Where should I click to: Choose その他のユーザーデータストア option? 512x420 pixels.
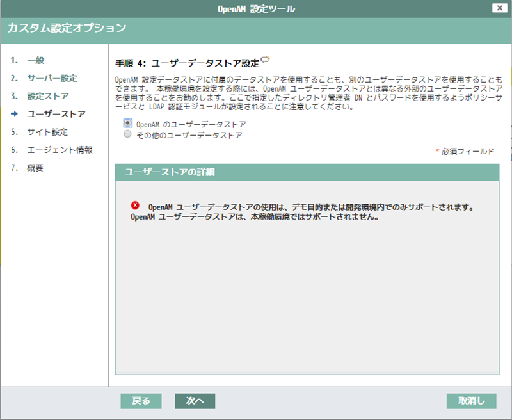tap(128, 135)
